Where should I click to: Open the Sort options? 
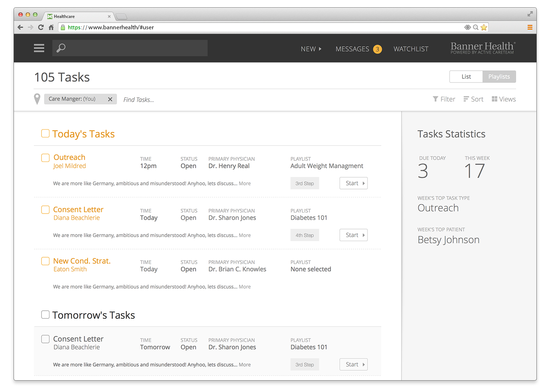pyautogui.click(x=473, y=99)
